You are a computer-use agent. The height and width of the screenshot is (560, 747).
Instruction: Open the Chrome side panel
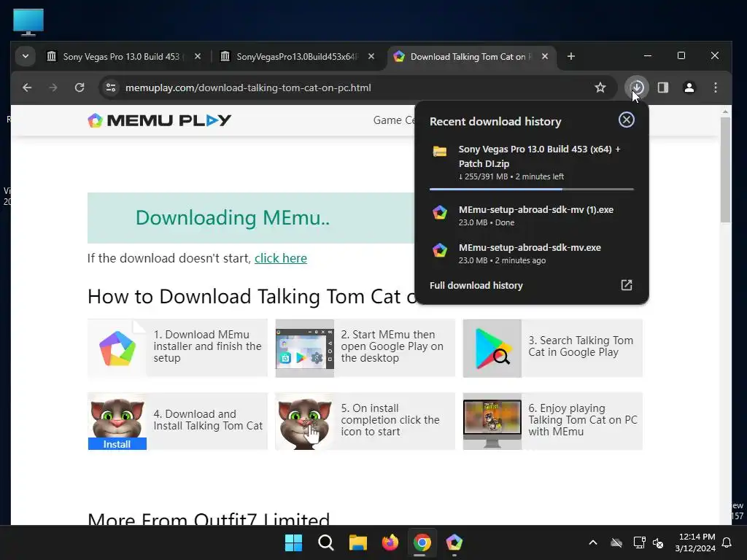663,87
